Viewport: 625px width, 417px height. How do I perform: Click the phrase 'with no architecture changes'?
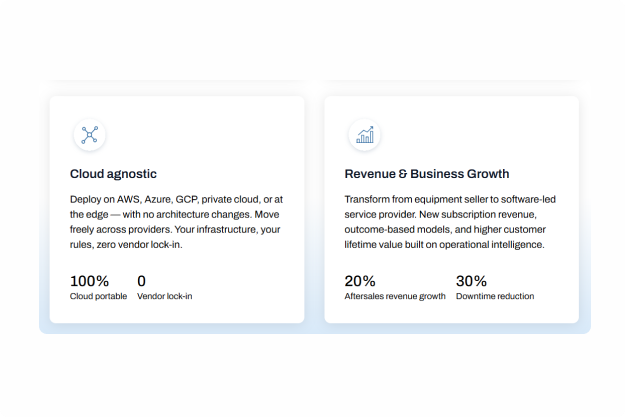coord(187,214)
